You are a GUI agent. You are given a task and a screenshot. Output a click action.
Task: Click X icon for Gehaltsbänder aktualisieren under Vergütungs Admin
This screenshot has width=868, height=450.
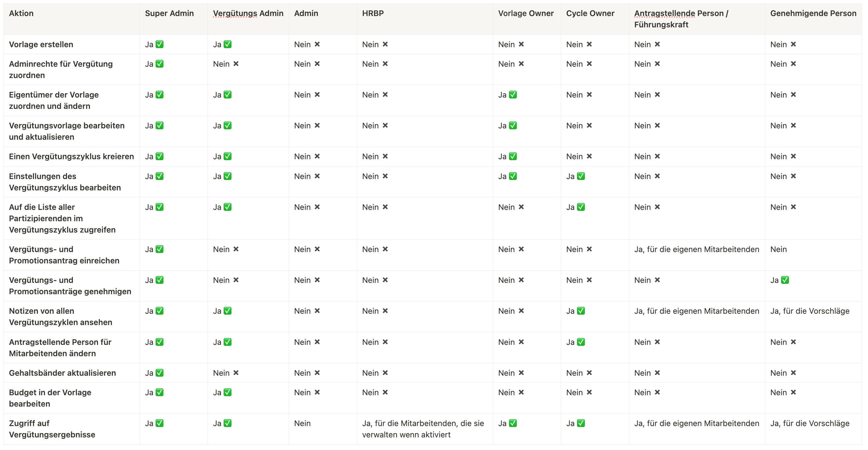(236, 373)
